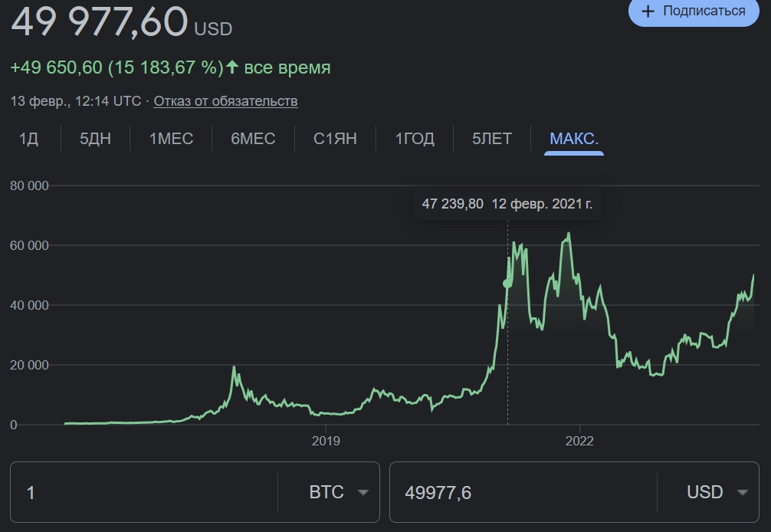The image size is (771, 532).
Task: Open the Отказ от обязательств link
Action: [x=225, y=101]
